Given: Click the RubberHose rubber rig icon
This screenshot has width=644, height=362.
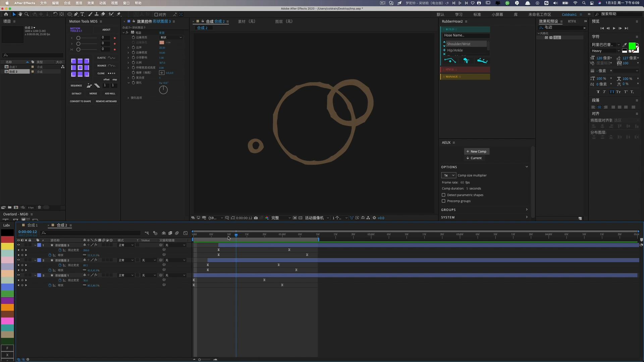Looking at the screenshot, I should [x=466, y=61].
